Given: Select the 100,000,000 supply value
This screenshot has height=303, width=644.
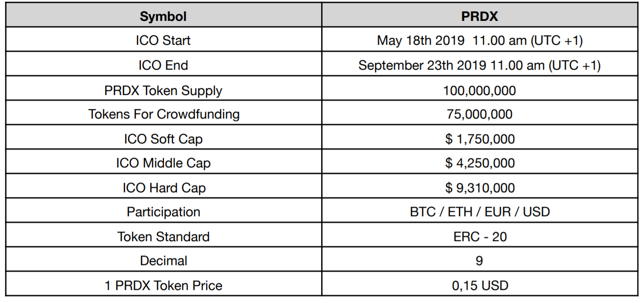Looking at the screenshot, I should (x=480, y=90).
